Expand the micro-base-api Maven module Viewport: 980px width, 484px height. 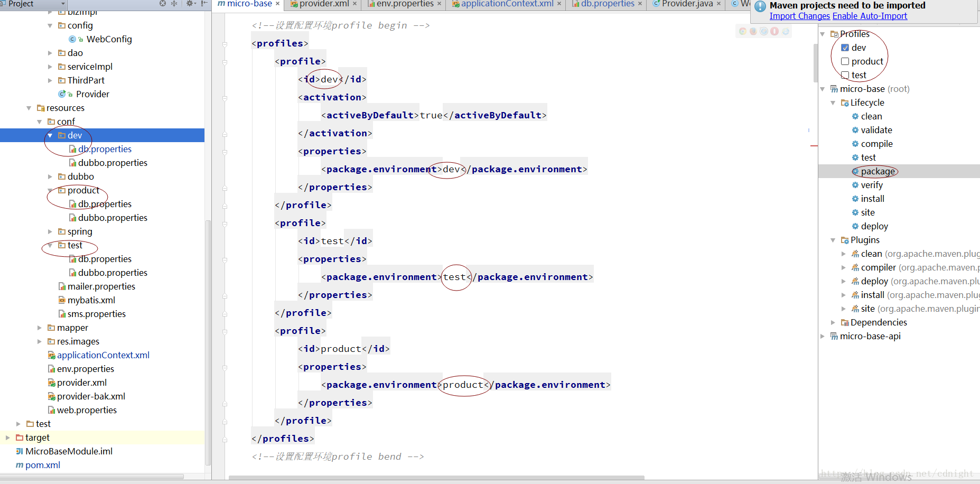(x=823, y=336)
